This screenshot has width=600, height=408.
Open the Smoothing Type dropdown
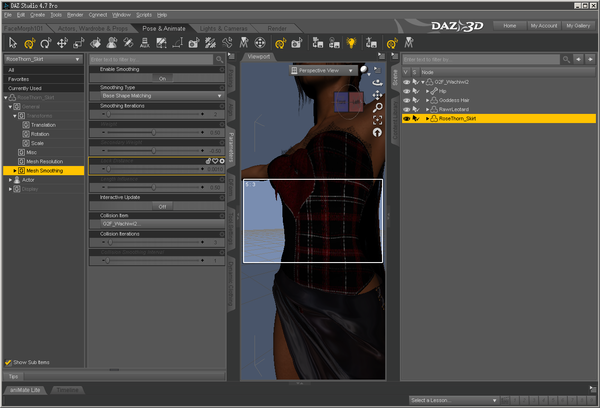pos(161,96)
